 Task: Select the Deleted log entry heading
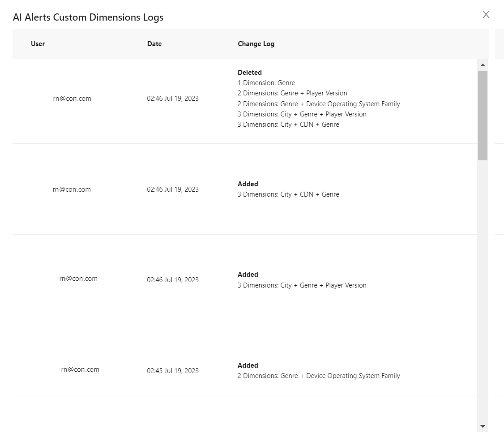(x=249, y=73)
